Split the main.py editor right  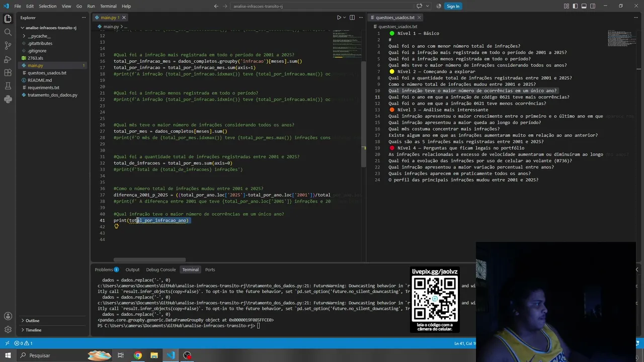(x=352, y=18)
